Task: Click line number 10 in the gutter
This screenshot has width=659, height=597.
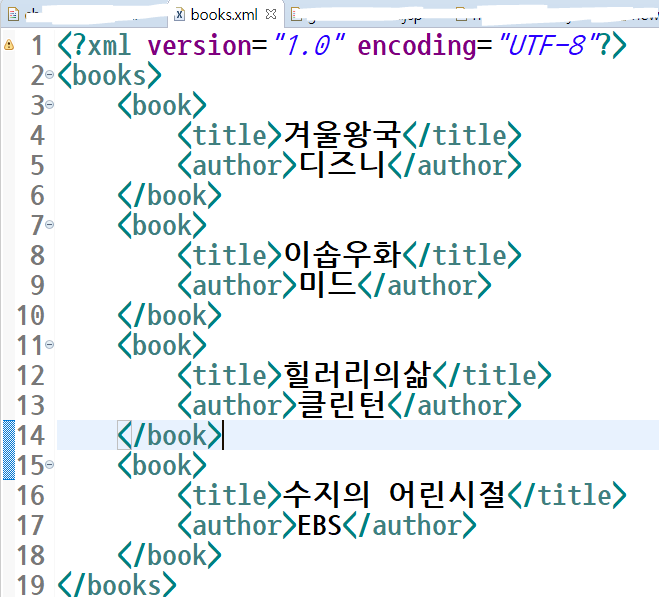Action: (30, 315)
